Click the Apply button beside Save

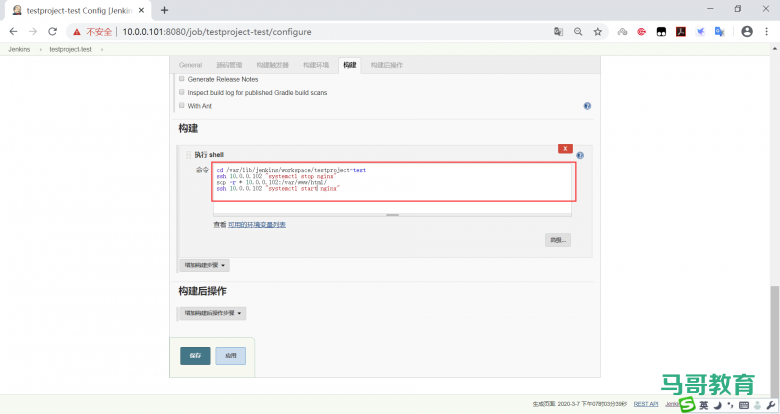click(230, 356)
